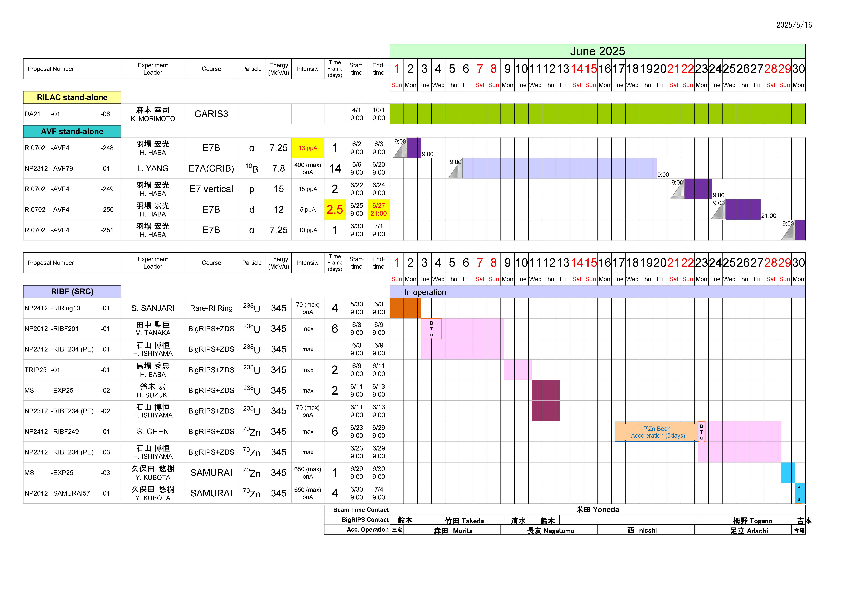Image resolution: width=868 pixels, height=614 pixels.
Task: Click the H. SUZUKI leader cell
Action: (153, 390)
